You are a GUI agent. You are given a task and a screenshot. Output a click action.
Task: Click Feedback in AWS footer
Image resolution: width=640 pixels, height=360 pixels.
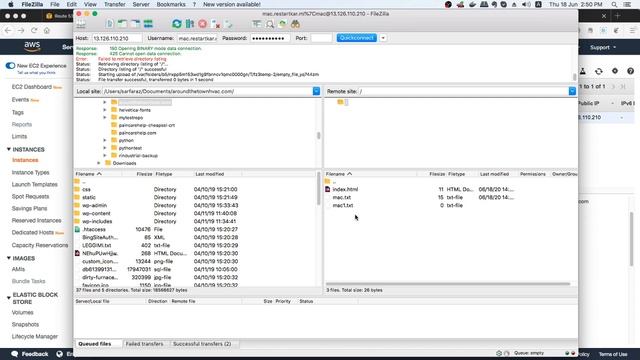(x=30, y=354)
